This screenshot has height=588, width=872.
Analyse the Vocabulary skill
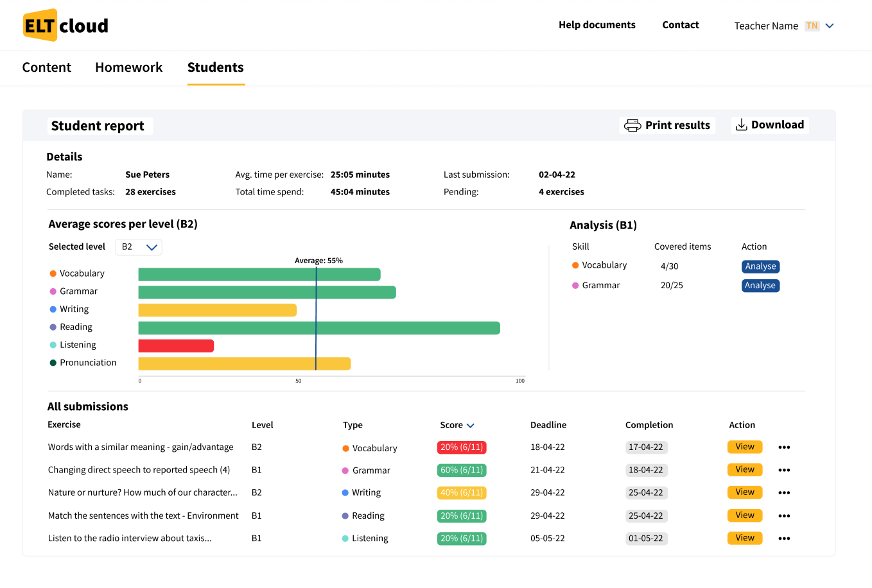760,266
